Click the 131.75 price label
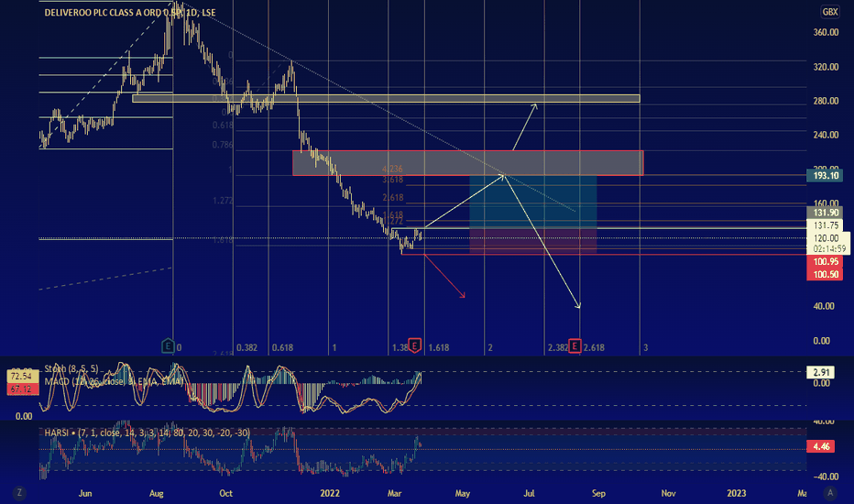The image size is (854, 504). 825,225
